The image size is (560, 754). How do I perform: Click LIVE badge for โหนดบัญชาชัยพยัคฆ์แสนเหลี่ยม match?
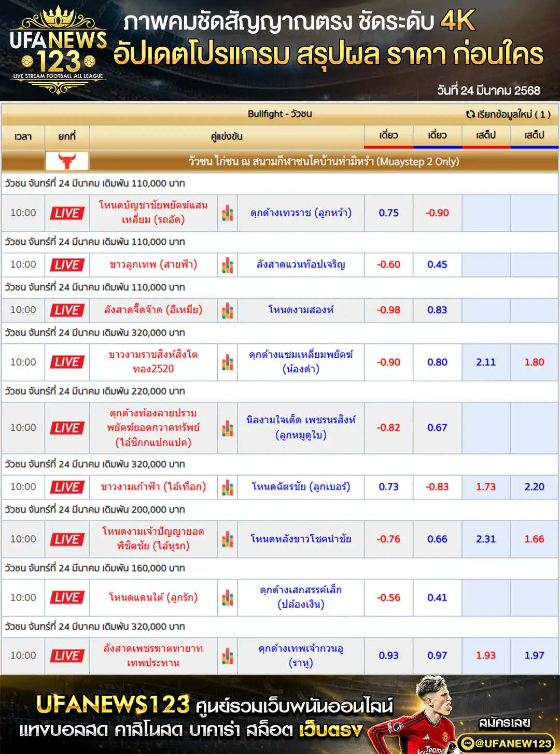tap(67, 213)
